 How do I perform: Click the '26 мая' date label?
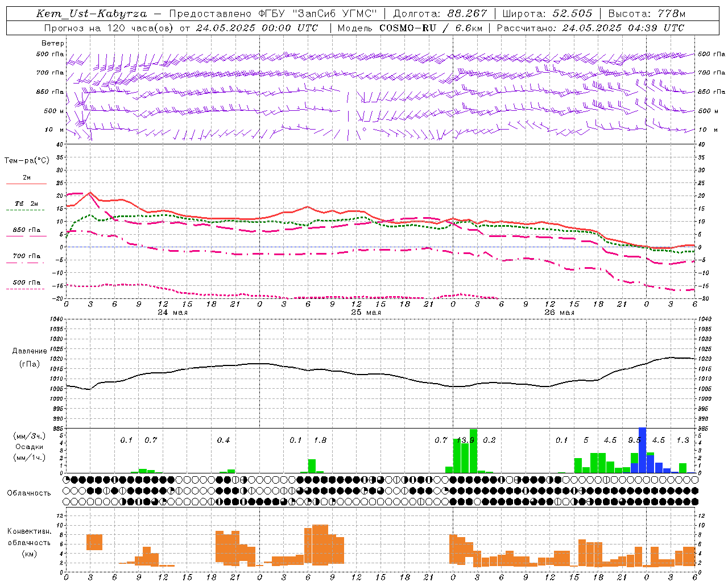(559, 313)
